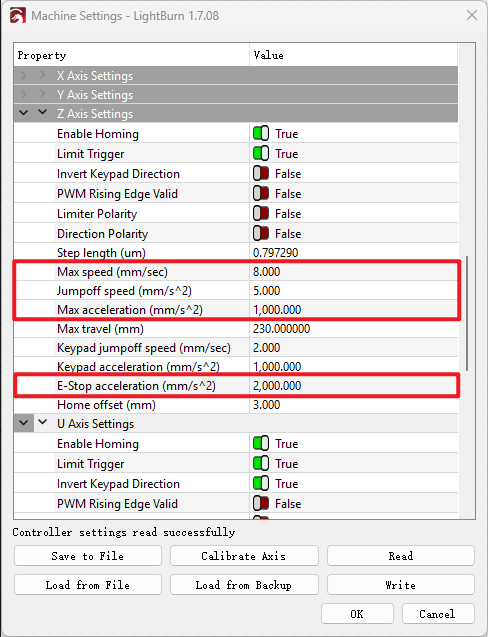
Task: Open the Calibrate Axis tool
Action: tap(244, 556)
